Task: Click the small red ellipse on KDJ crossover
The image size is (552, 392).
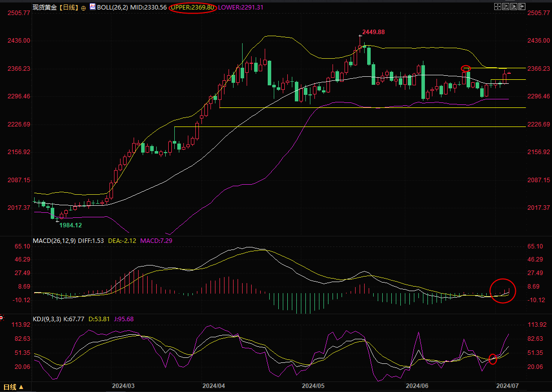Action: click(x=493, y=358)
